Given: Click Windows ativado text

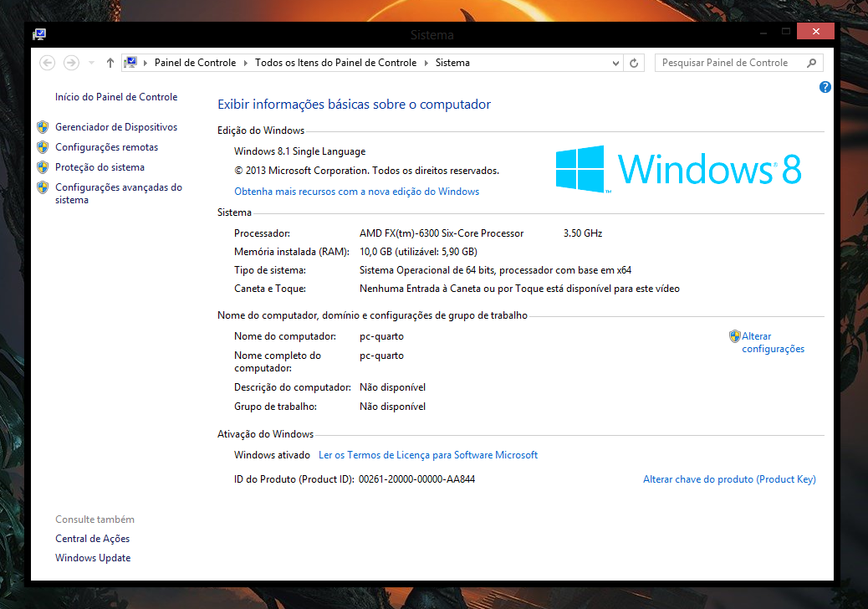Looking at the screenshot, I should coord(272,455).
